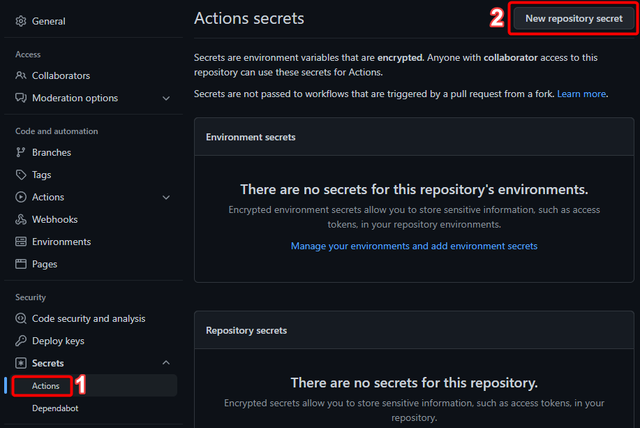Click the Pages browser icon
Image resolution: width=640 pixels, height=428 pixels.
pos(21,264)
